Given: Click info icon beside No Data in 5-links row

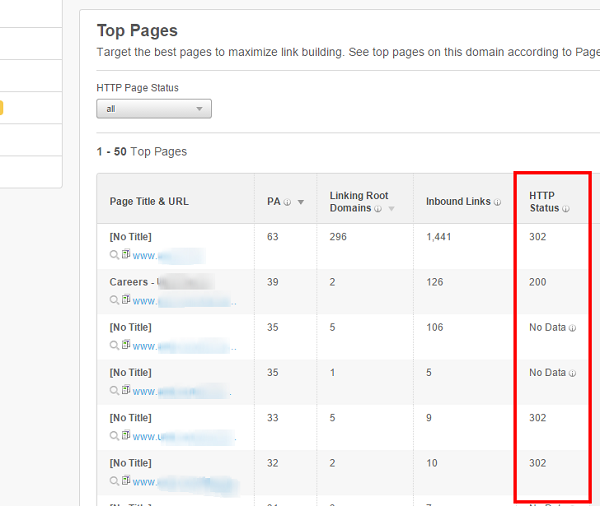Looking at the screenshot, I should [x=572, y=373].
